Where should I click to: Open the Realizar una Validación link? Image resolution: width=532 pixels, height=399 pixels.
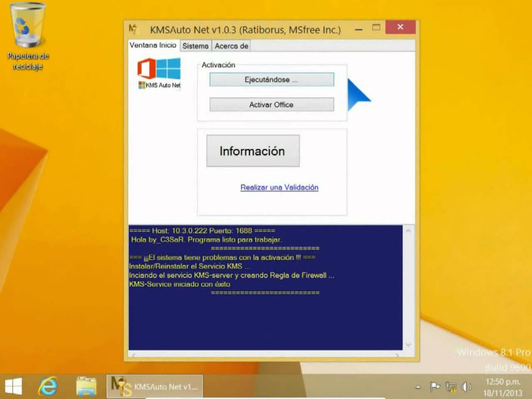(x=279, y=187)
